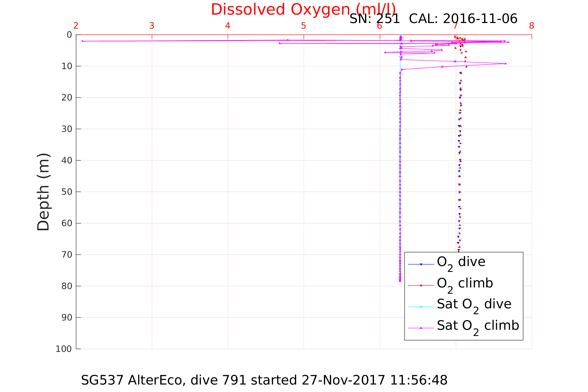
Task: Click the cyan Sat O2 dive legend marker
Action: [x=421, y=307]
